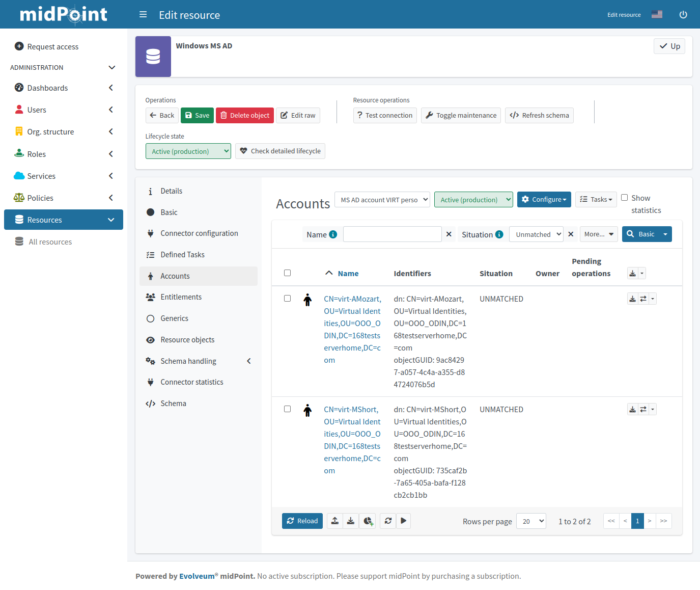Expand Services menu
The width and height of the screenshot is (700, 590).
coord(64,176)
